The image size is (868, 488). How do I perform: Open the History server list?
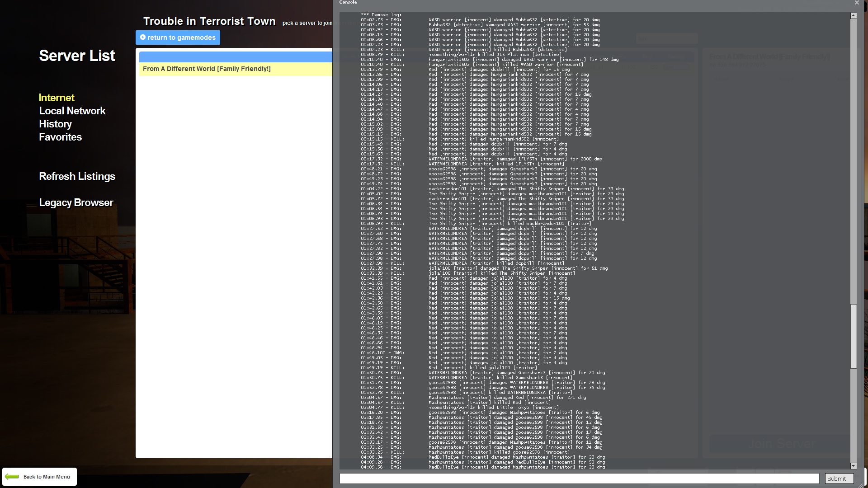pyautogui.click(x=55, y=124)
